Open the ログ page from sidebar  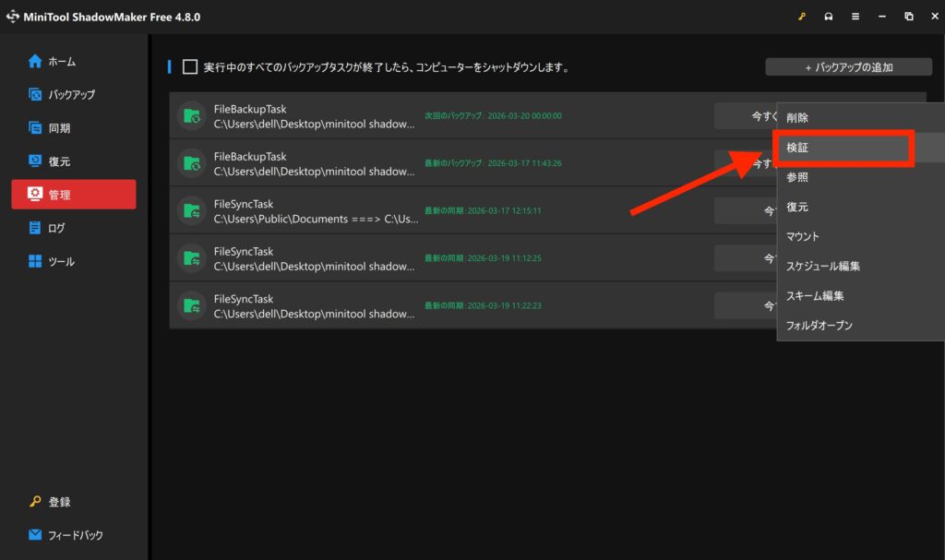[x=56, y=228]
